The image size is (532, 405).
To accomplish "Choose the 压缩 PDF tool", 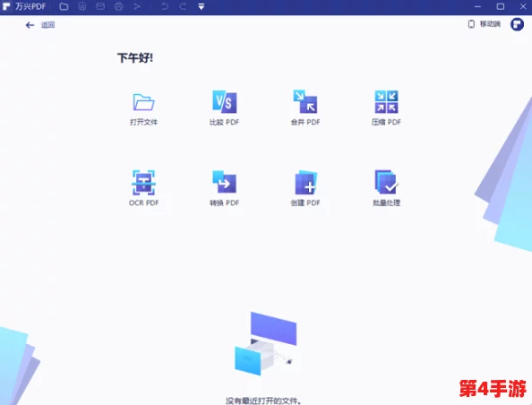I will click(386, 101).
